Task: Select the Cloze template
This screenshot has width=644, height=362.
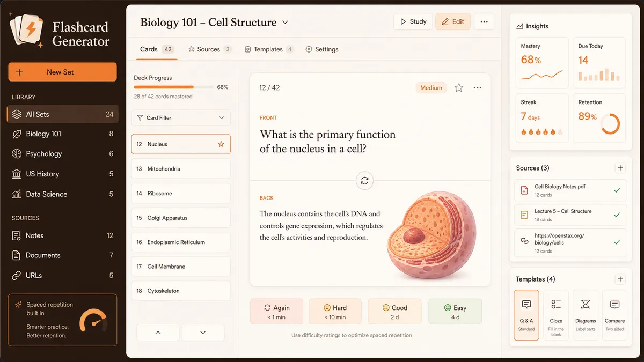Action: [x=556, y=315]
